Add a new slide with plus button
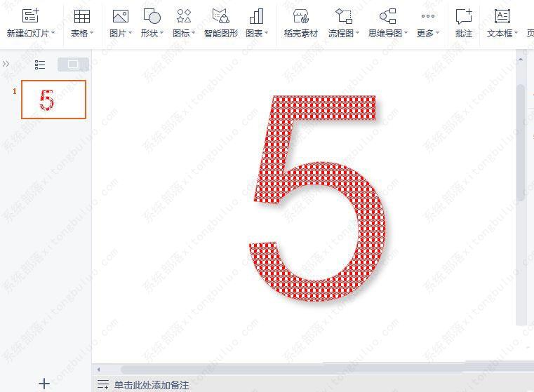 [x=44, y=384]
